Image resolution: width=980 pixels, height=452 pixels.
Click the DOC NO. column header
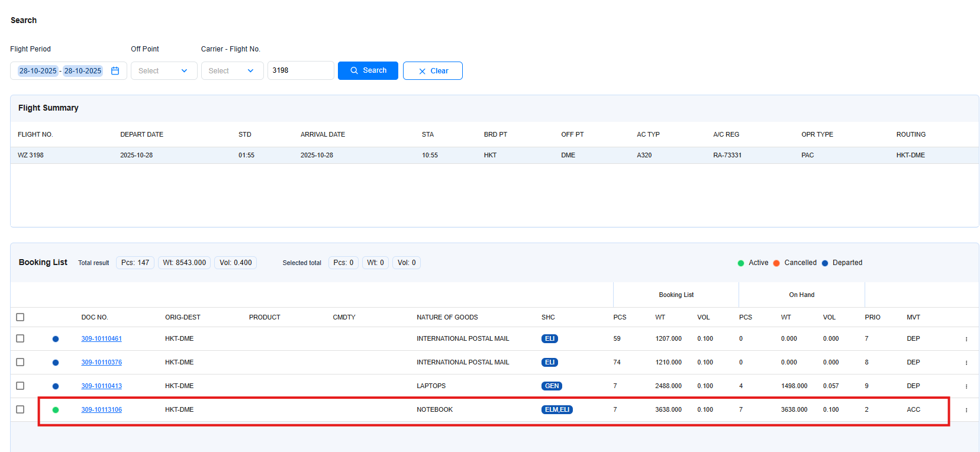click(x=95, y=318)
